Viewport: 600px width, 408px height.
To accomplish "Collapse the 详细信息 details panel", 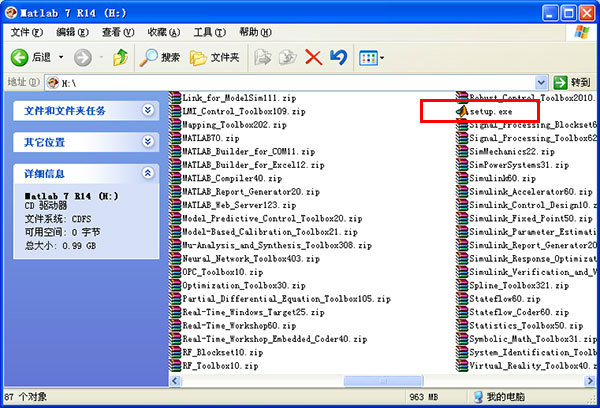I will [148, 174].
